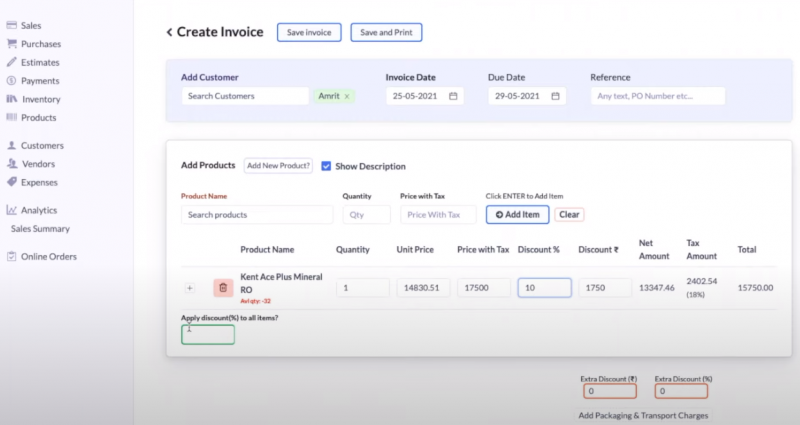The image size is (800, 425).
Task: Click the Online Orders sidebar icon
Action: point(11,257)
